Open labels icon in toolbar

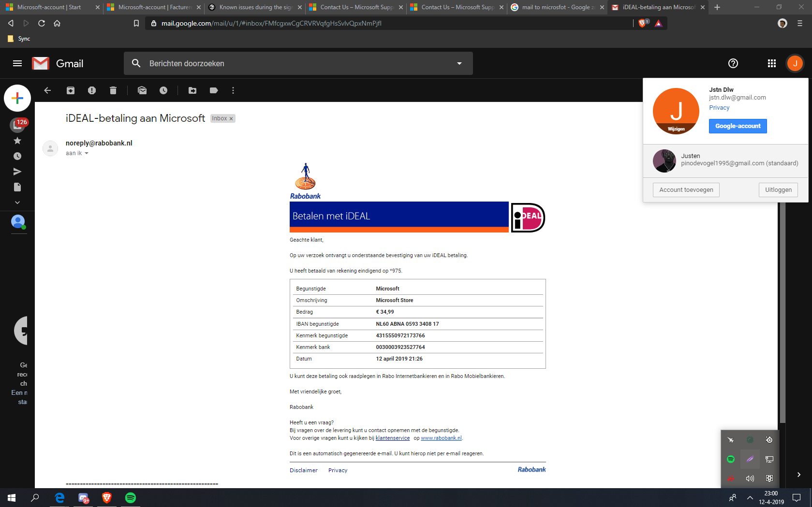[214, 90]
